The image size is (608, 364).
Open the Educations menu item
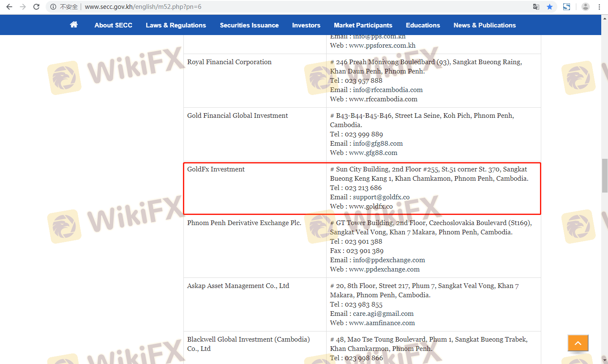tap(423, 25)
